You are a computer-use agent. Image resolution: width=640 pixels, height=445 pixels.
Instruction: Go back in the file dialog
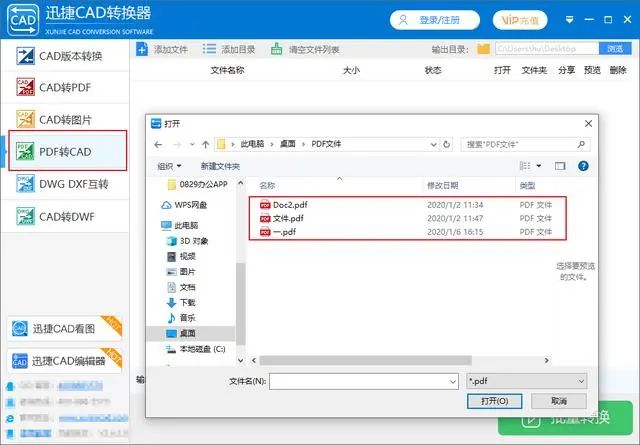(x=158, y=144)
